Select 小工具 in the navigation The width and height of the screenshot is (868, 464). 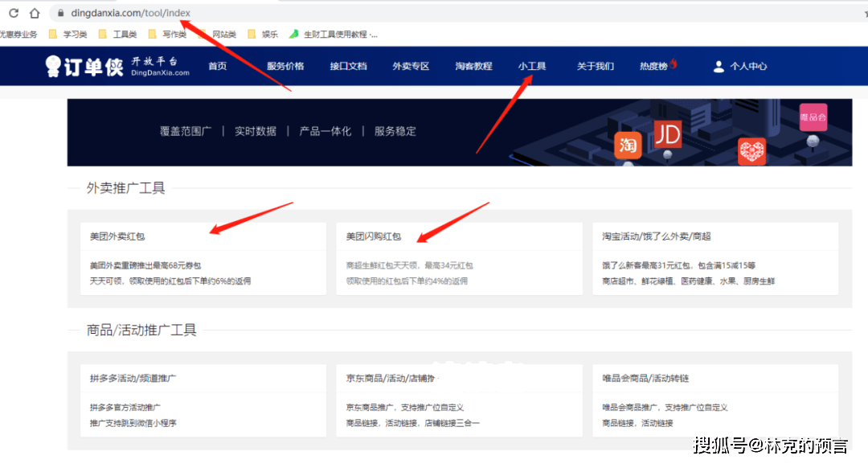tap(532, 66)
